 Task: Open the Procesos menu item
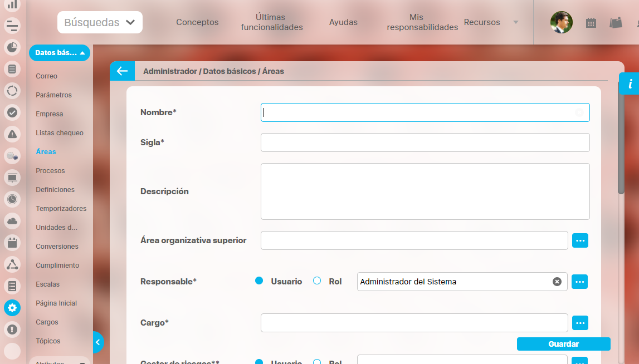click(x=50, y=171)
